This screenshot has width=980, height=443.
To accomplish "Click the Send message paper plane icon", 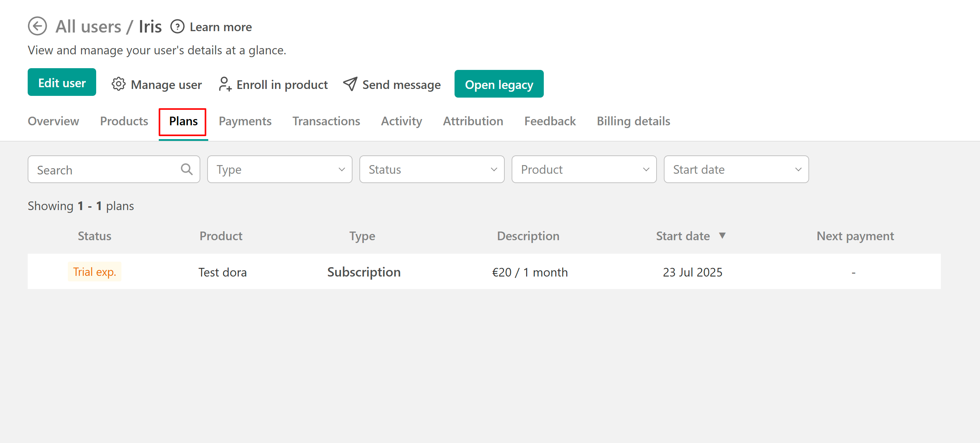I will point(350,84).
